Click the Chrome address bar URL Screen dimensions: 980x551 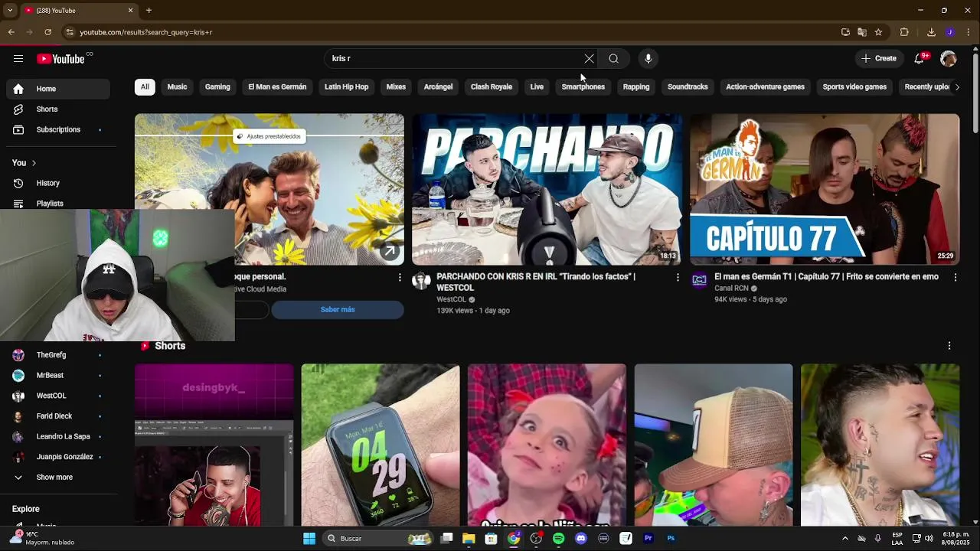(x=146, y=32)
